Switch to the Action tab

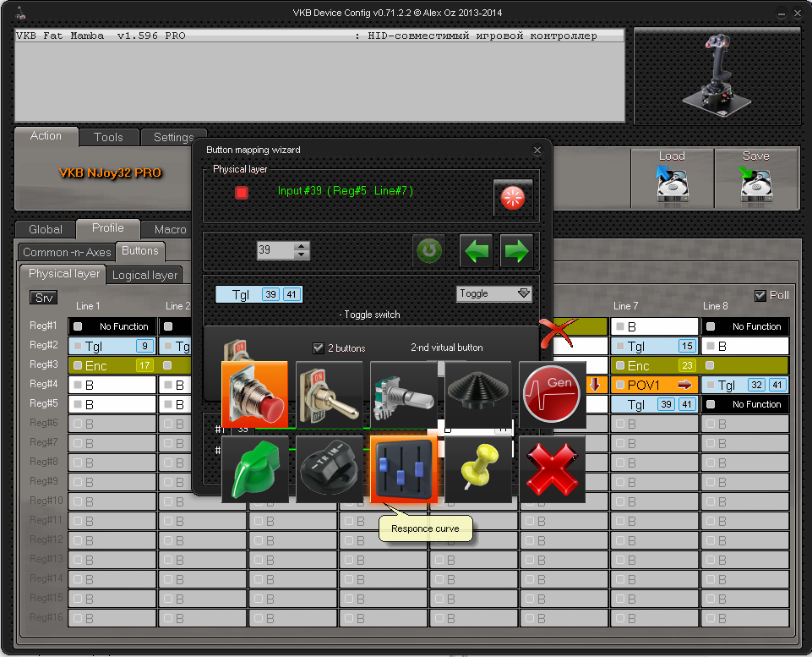tap(46, 136)
